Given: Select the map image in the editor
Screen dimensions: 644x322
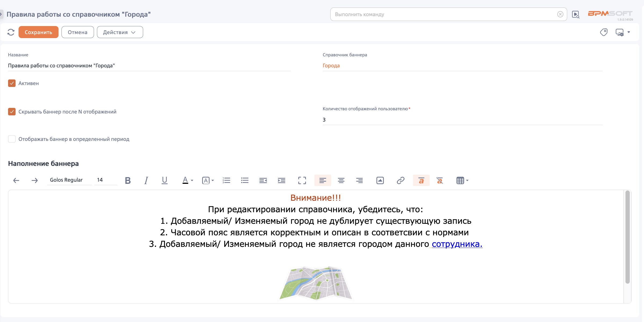Looking at the screenshot, I should tap(316, 283).
